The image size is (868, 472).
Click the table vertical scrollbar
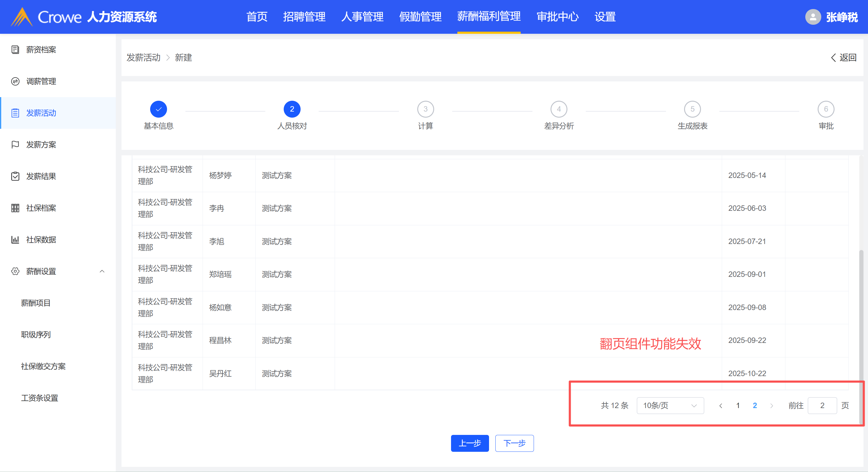point(862,320)
